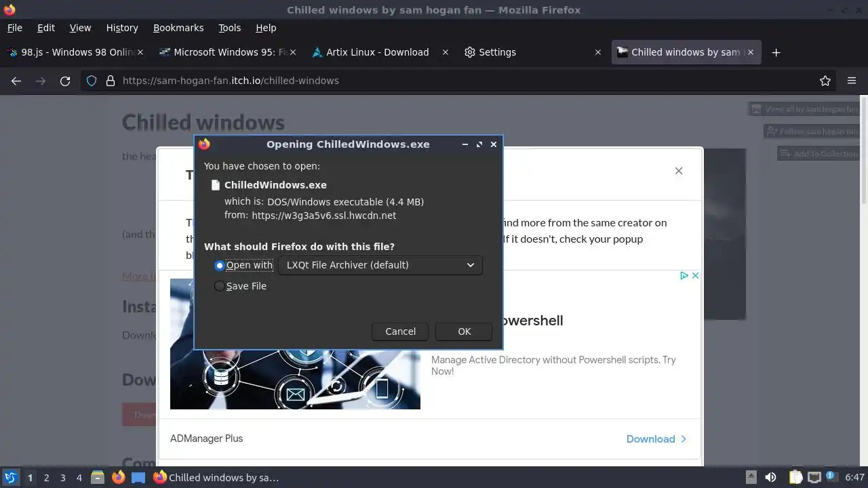
Task: Select the Open with radio button
Action: (x=219, y=266)
